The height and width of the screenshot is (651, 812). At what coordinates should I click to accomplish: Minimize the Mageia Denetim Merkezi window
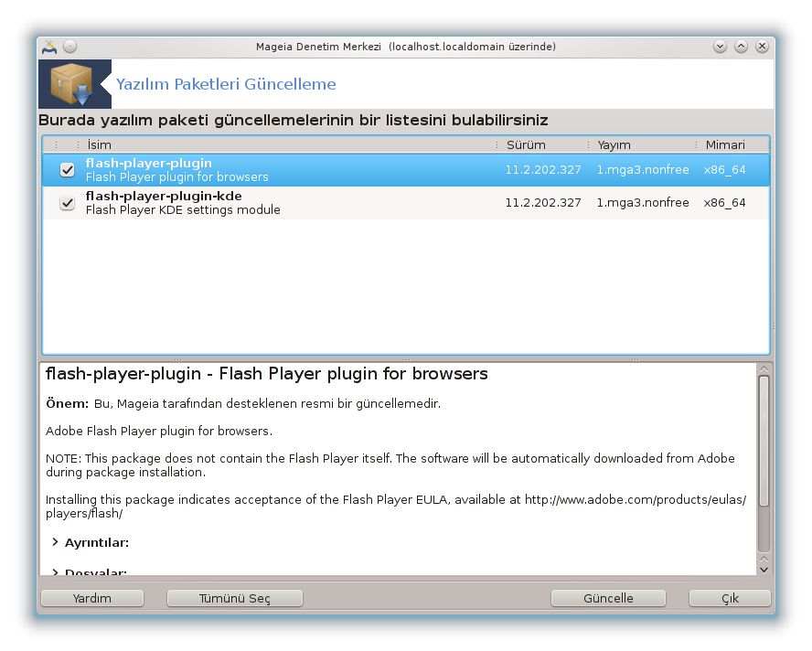point(720,47)
